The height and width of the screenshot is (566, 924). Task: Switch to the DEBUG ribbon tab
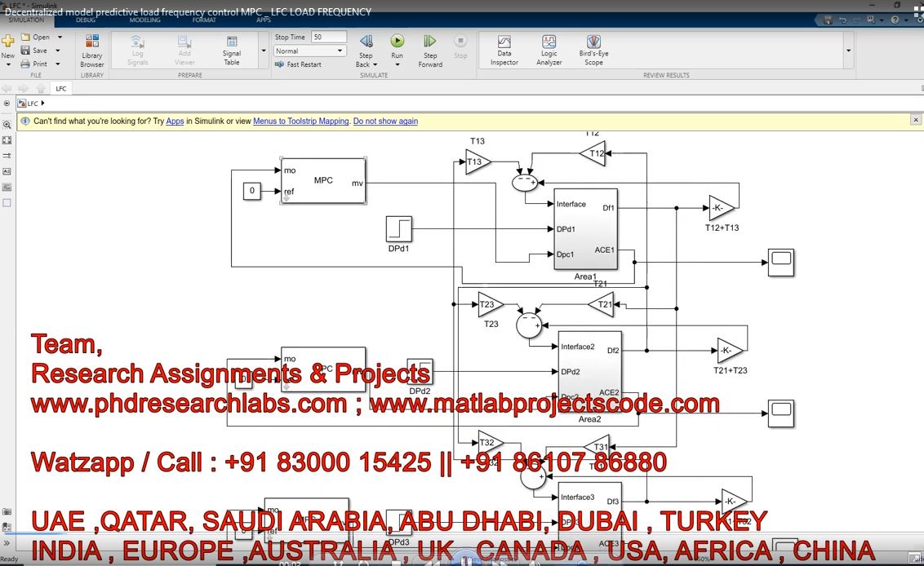pos(86,20)
